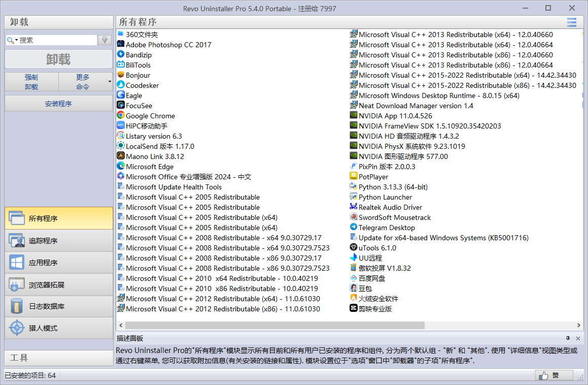Click the Microsoft Edge icon
This screenshot has width=588, height=385.
point(121,167)
